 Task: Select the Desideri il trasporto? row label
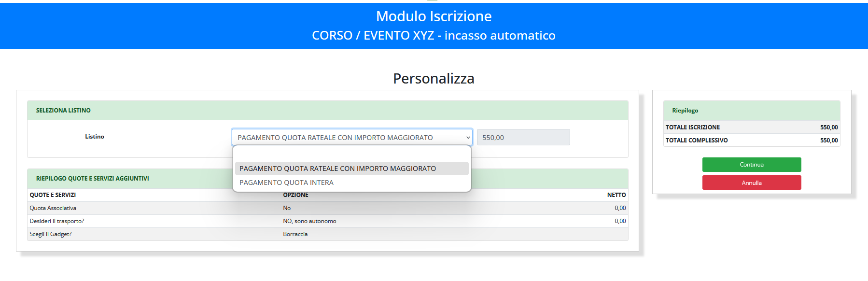pos(57,221)
